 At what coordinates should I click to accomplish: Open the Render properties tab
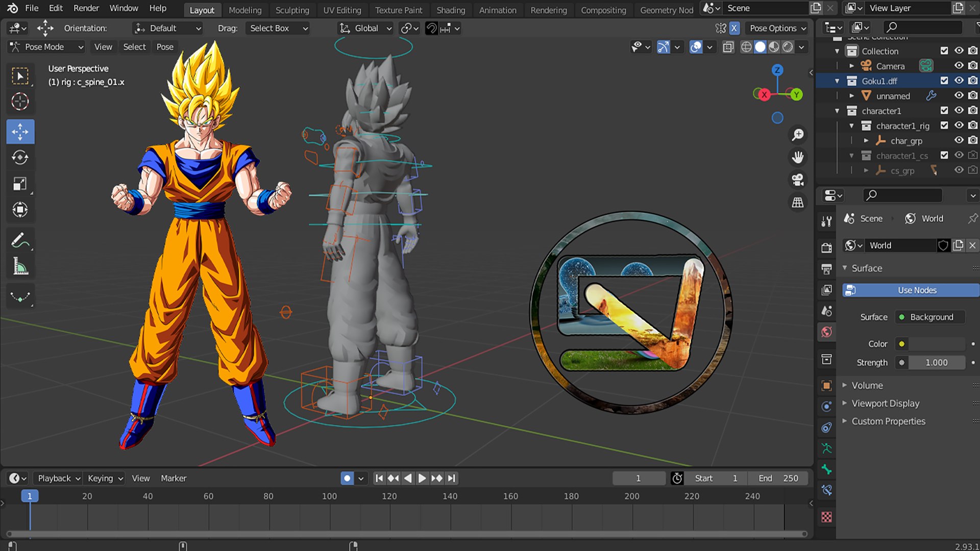point(826,247)
